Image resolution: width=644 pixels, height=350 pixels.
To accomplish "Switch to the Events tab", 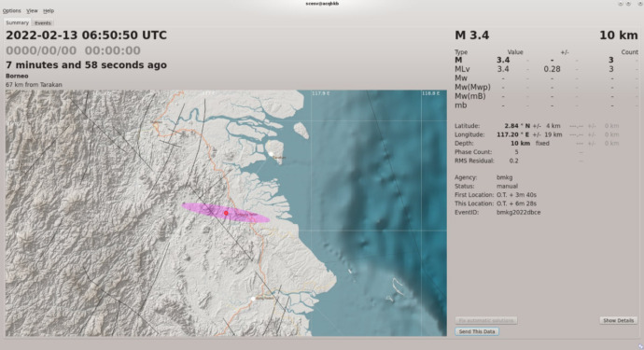I will pyautogui.click(x=43, y=23).
